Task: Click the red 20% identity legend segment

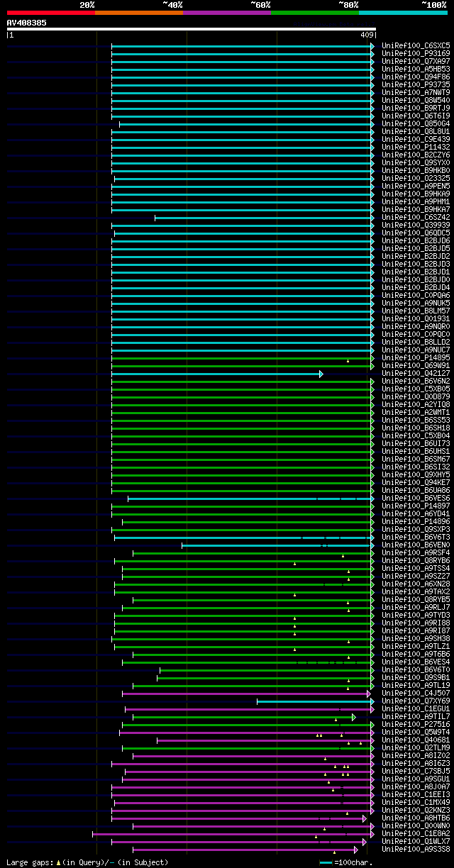Action: click(x=51, y=13)
